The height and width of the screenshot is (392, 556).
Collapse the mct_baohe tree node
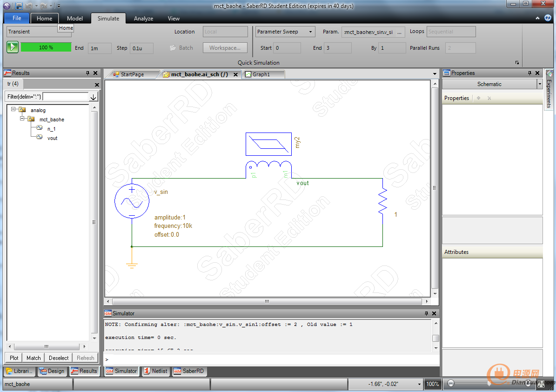click(22, 119)
